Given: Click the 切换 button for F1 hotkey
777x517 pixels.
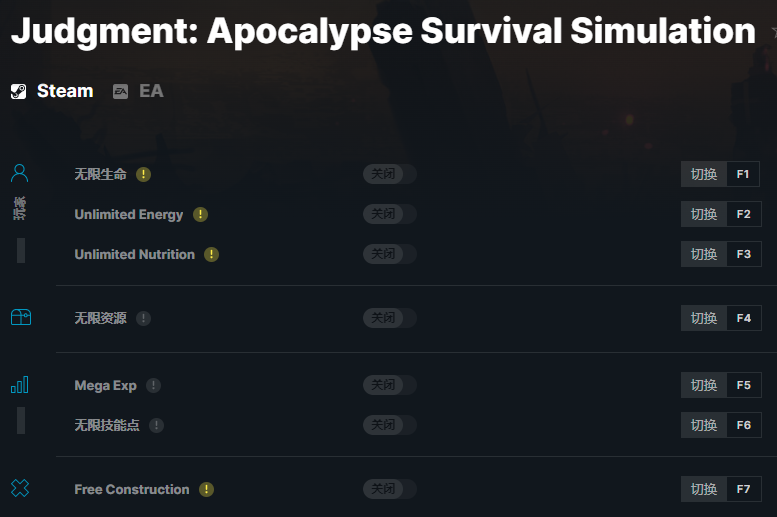Looking at the screenshot, I should (x=704, y=174).
